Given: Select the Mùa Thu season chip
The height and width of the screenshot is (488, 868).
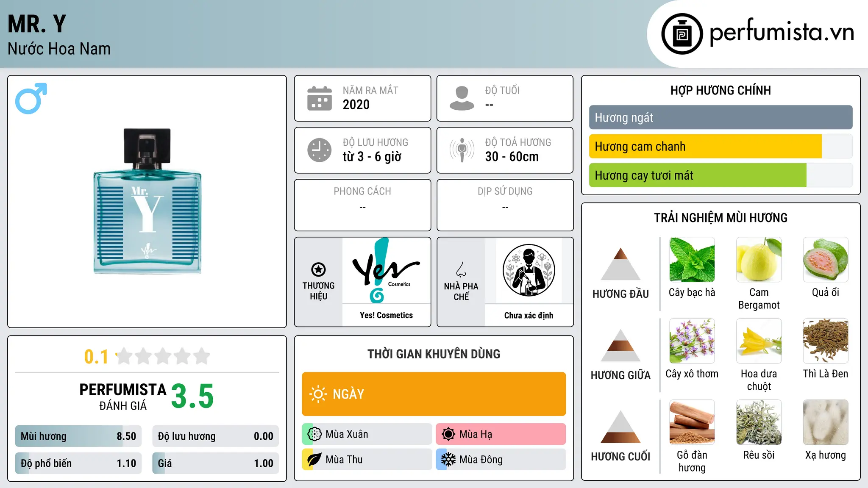Looking at the screenshot, I should [x=367, y=460].
